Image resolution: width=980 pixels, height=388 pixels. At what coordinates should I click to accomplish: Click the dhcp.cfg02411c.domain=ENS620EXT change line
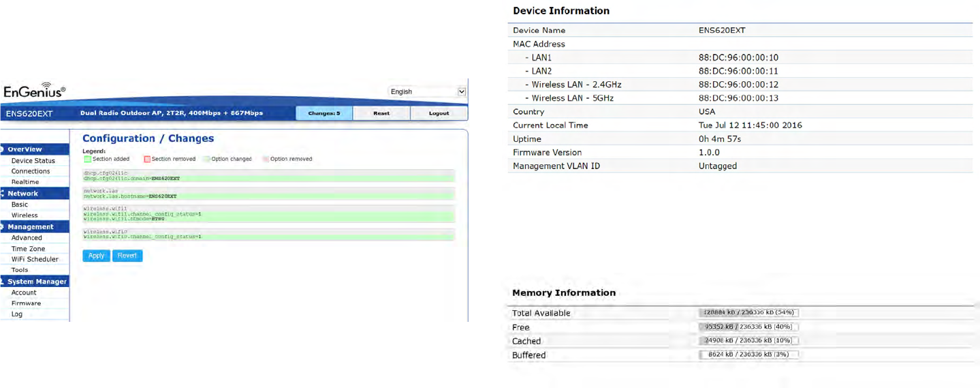tap(268, 179)
